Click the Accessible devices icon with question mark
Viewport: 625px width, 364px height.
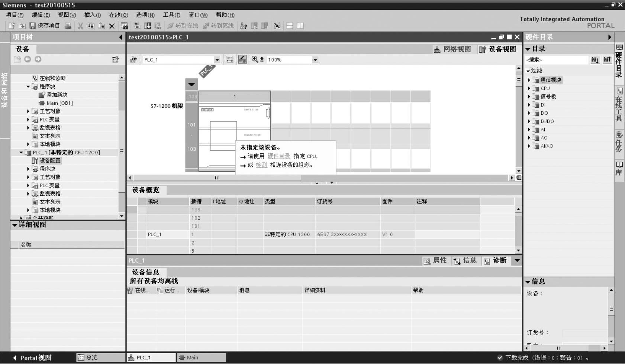[x=244, y=26]
